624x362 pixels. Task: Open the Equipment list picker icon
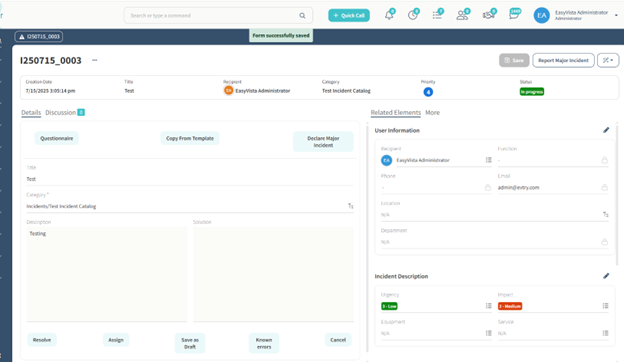pos(488,333)
